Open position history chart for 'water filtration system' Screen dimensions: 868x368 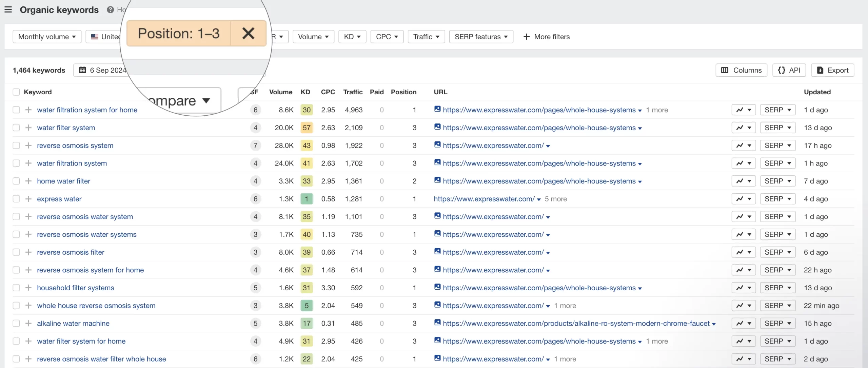click(744, 163)
